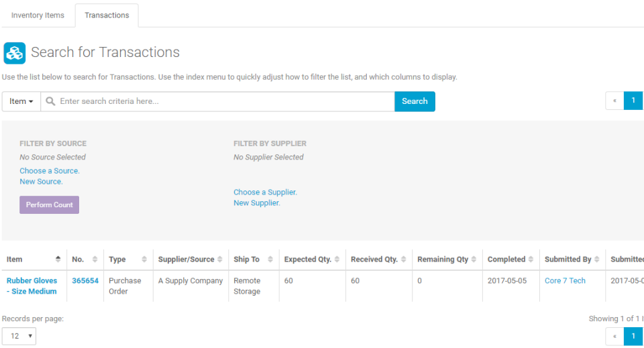The image size is (644, 348).
Task: Focus the search criteria input field
Action: click(x=217, y=101)
